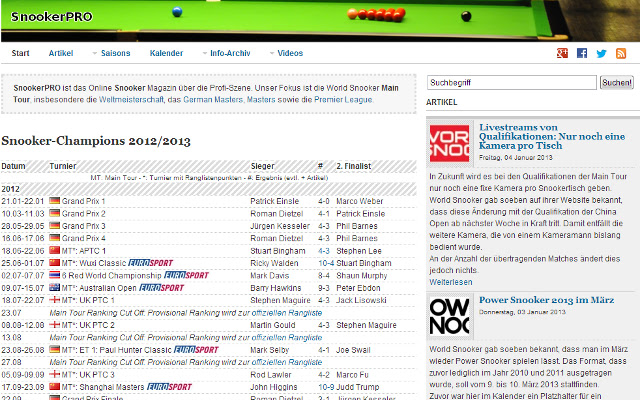This screenshot has height=400, width=640.
Task: Open offiziellen Rangliste link in the 13.08 row
Action: [x=287, y=338]
